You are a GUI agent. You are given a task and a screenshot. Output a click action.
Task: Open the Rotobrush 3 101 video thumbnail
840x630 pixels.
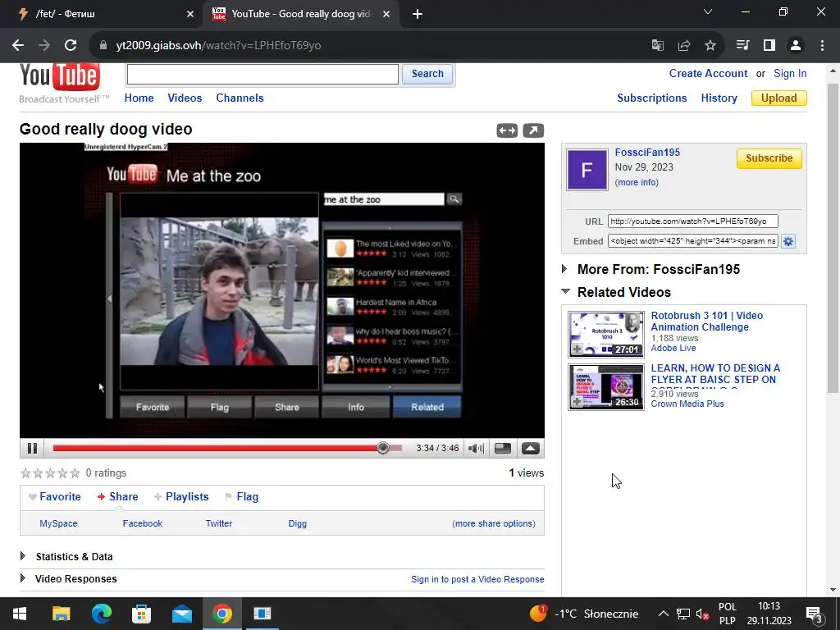(x=606, y=335)
